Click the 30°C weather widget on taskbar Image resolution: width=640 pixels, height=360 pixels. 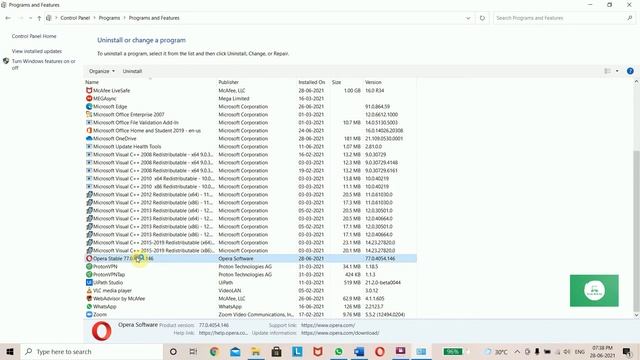[x=496, y=351]
